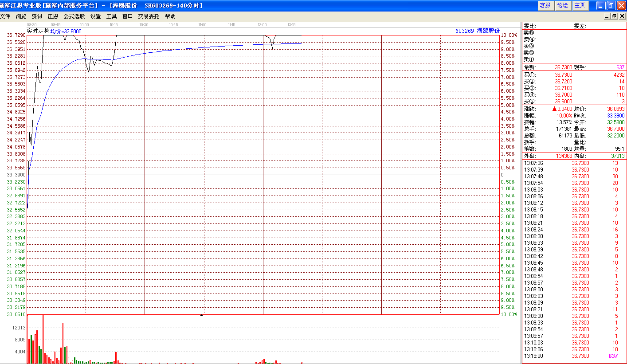Click the 11:00 time axis label
Screen dimensions: 627x364
coord(202,25)
